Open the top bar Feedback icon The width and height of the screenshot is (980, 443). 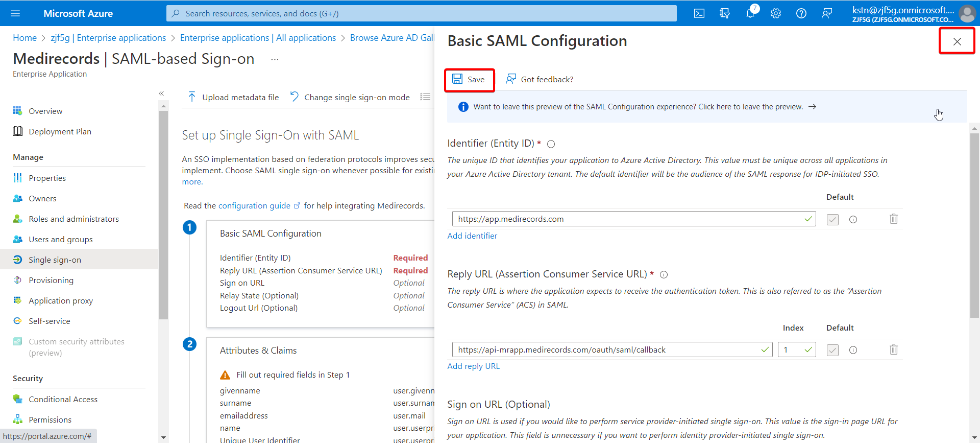point(827,13)
